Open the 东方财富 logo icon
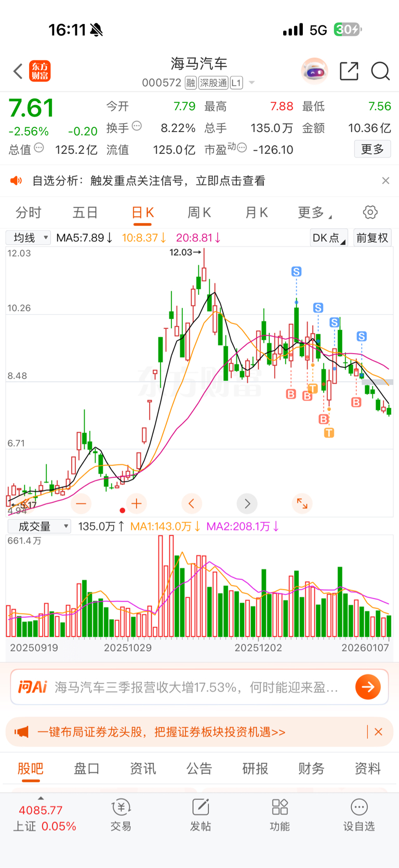The height and width of the screenshot is (868, 399). [40, 71]
